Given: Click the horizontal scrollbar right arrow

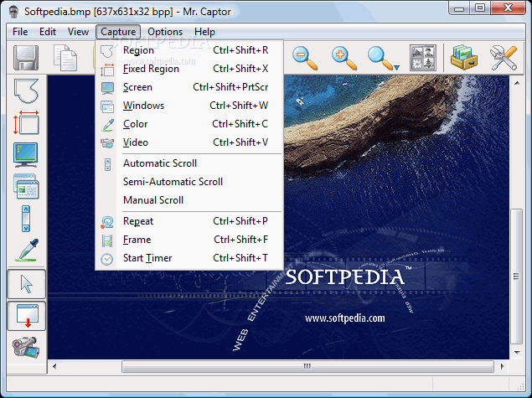Looking at the screenshot, I should pyautogui.click(x=503, y=366).
